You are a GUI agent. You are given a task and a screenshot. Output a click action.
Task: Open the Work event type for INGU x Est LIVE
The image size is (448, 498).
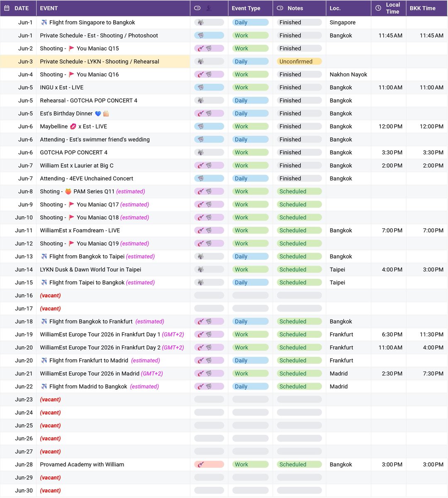(x=250, y=88)
